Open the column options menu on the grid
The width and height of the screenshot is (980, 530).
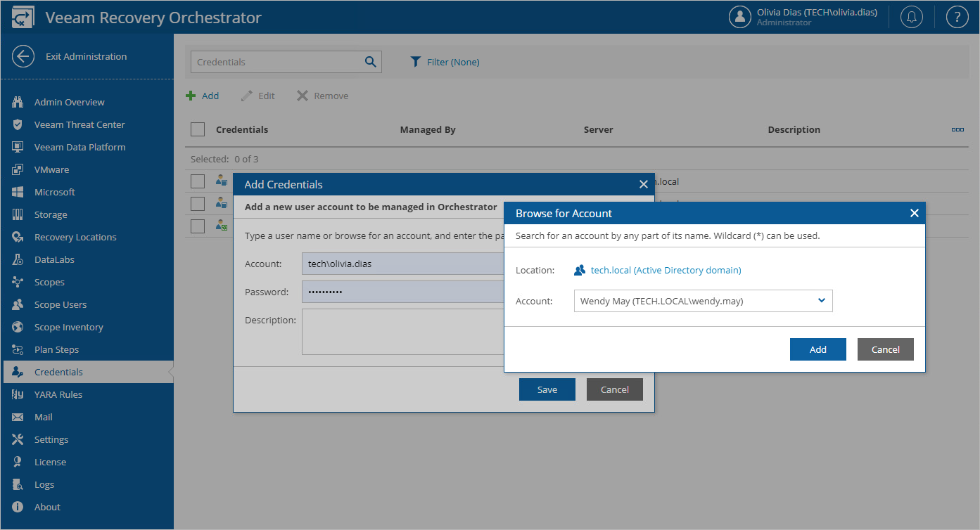pyautogui.click(x=957, y=129)
